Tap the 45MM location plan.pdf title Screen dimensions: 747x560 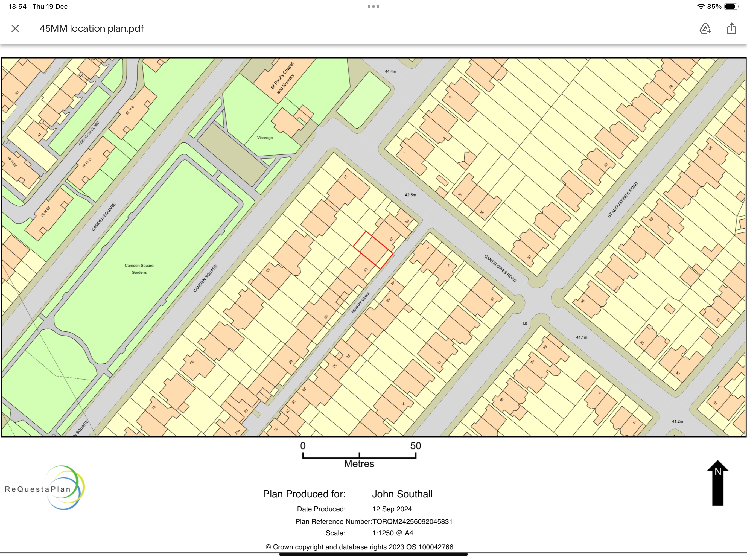[x=92, y=28]
